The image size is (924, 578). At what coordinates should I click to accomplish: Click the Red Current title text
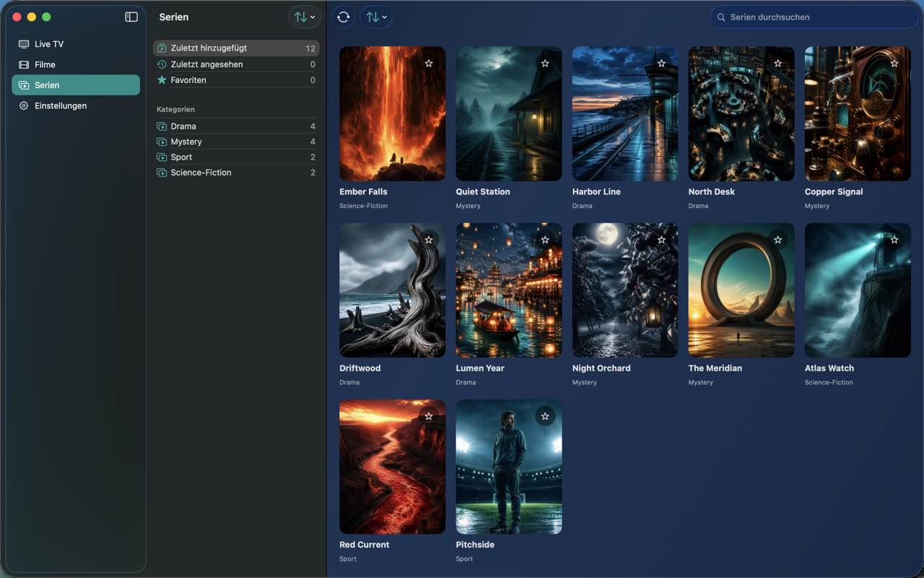coord(365,545)
